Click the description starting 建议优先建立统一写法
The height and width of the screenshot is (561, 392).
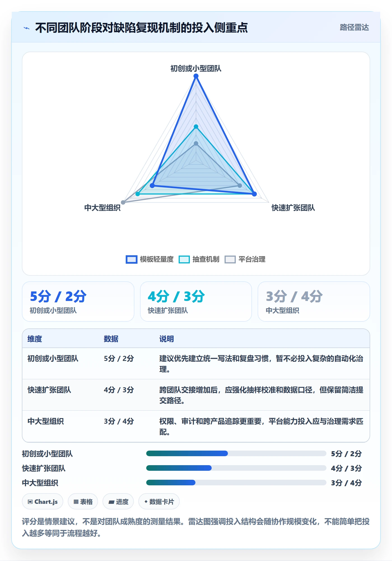tap(262, 364)
